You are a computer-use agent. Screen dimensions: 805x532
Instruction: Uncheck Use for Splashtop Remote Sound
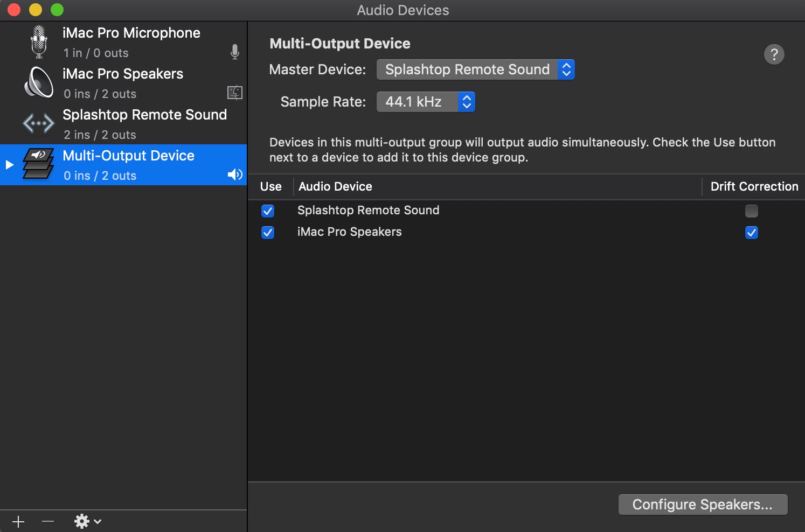(x=268, y=211)
